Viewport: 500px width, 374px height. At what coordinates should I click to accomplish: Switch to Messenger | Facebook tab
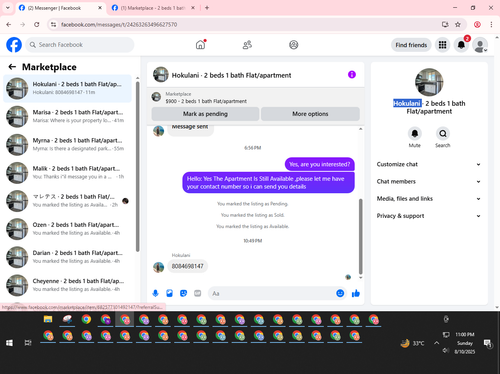60,8
